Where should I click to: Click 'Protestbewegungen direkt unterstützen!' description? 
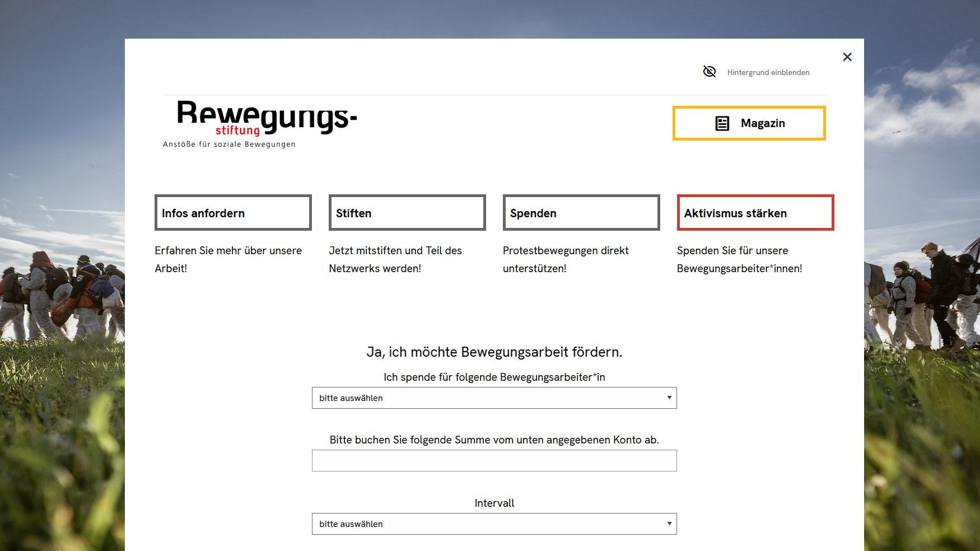pos(565,259)
